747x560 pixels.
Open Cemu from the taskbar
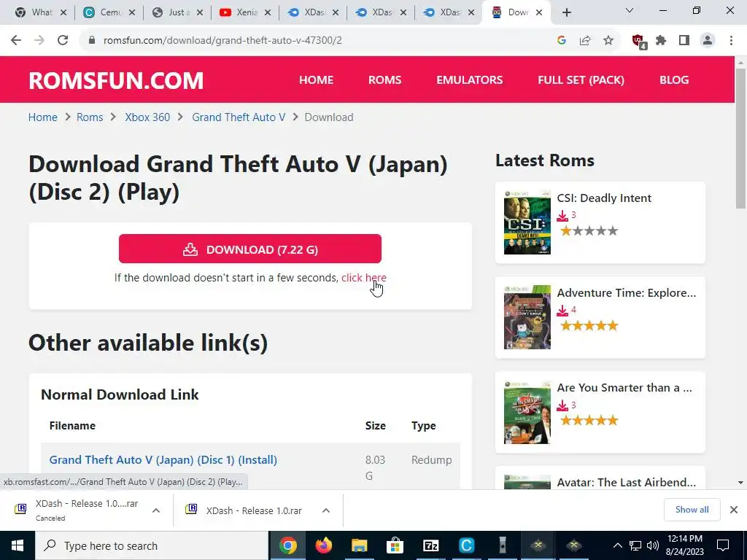click(466, 545)
